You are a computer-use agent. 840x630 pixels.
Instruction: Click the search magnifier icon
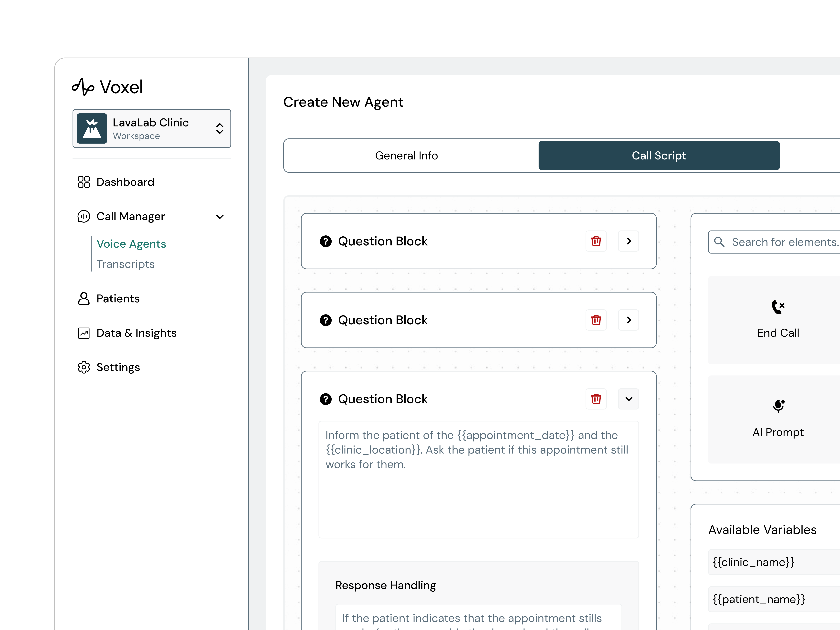[x=719, y=242]
